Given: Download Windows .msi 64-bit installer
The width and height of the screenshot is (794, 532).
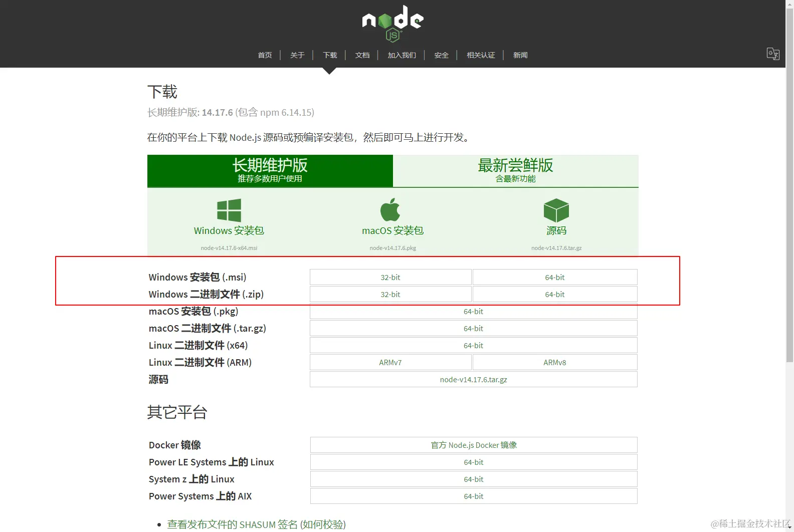Looking at the screenshot, I should 555,277.
